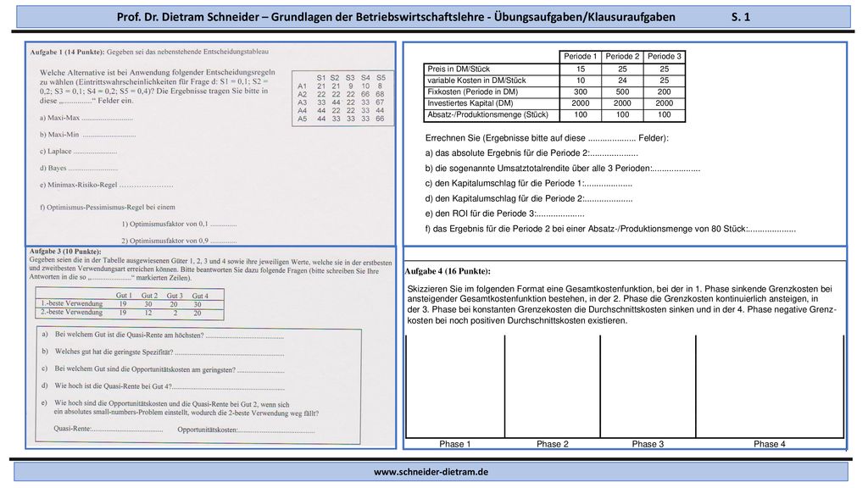Click the 'Gut 2' column header
Viewport: 868px width, 488px height.
pyautogui.click(x=149, y=296)
